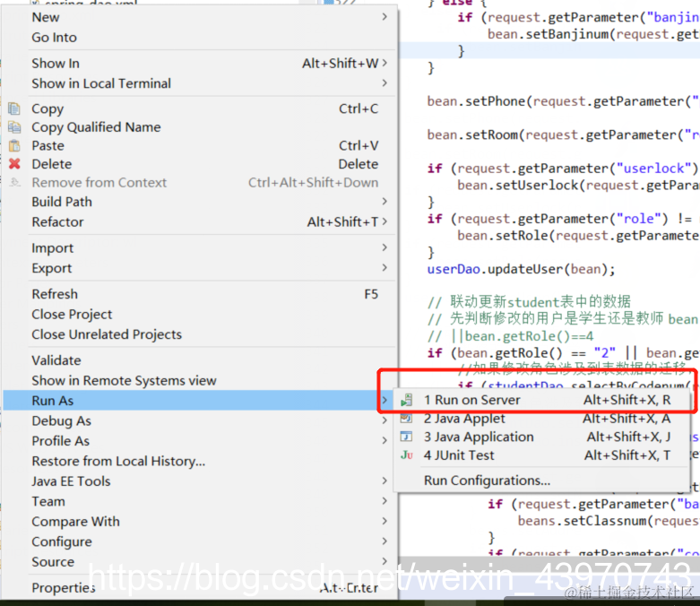Choose Go Into from context menu
The image size is (700, 606).
click(x=199, y=37)
